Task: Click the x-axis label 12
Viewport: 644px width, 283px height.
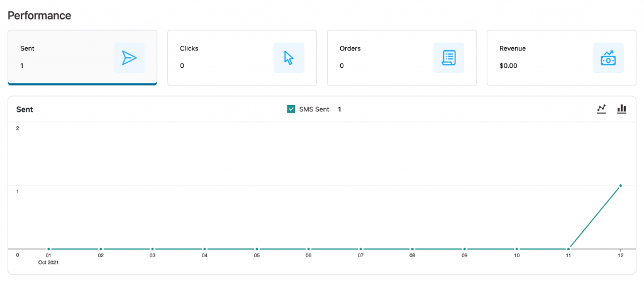Action: (621, 255)
